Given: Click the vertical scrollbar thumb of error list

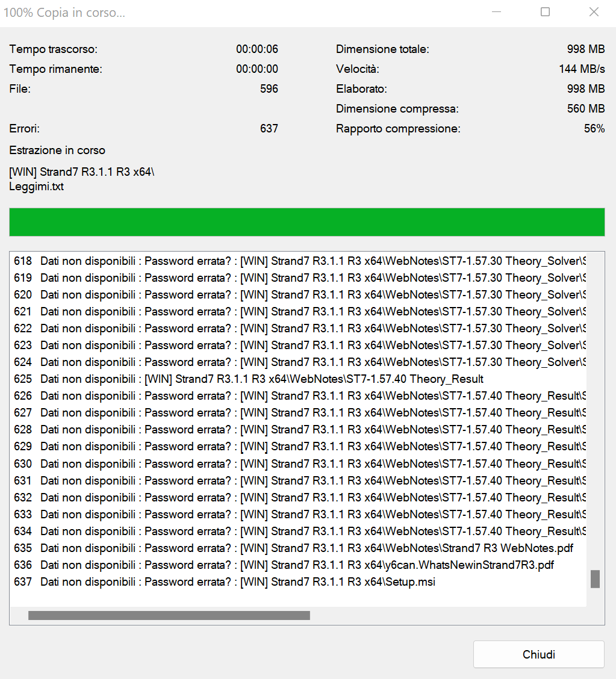Looking at the screenshot, I should coord(595,579).
